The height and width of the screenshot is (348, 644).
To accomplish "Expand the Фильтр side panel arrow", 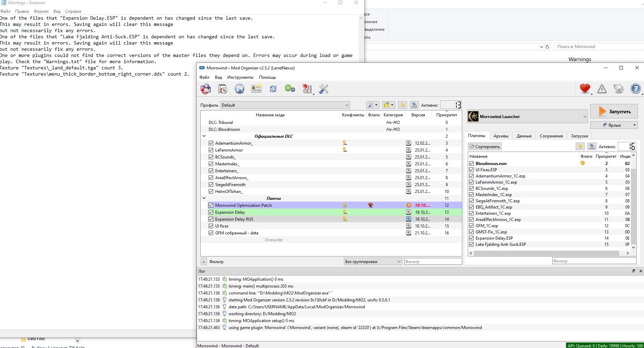I will 204,262.
